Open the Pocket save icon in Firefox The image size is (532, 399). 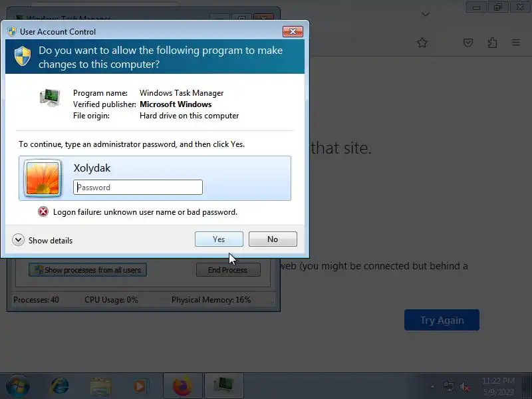coord(468,43)
